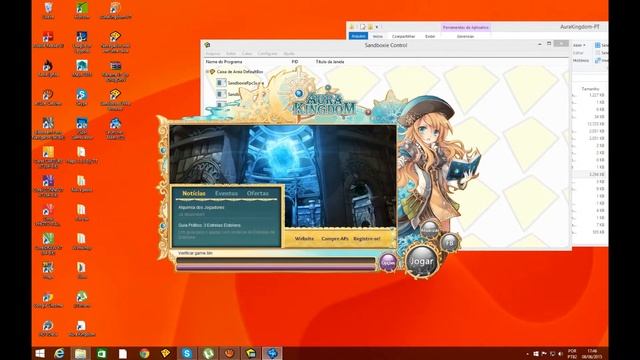Open the Início tab in the Explorer window

point(378,36)
